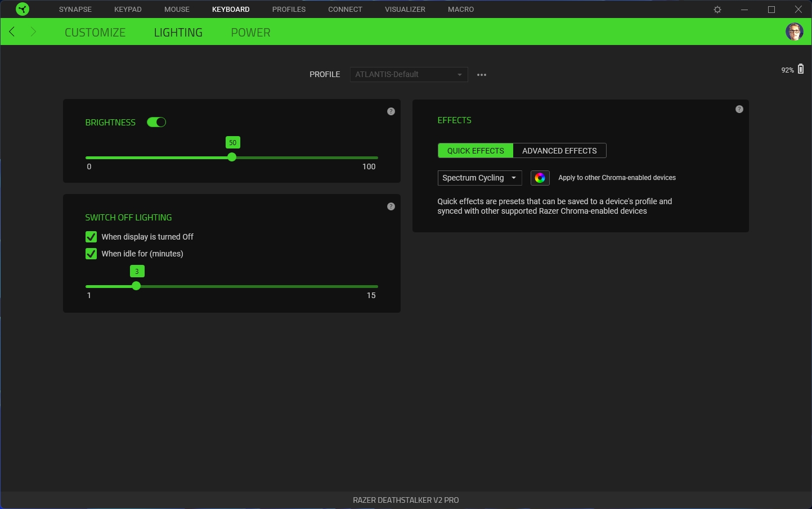Click the brightness slider handle
This screenshot has height=509, width=812.
click(232, 157)
